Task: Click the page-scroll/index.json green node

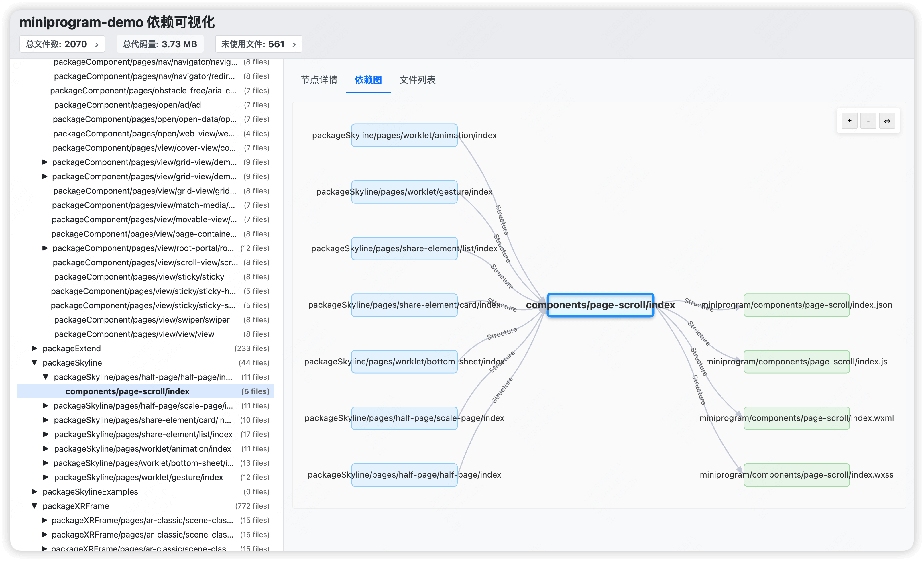Action: pos(797,305)
